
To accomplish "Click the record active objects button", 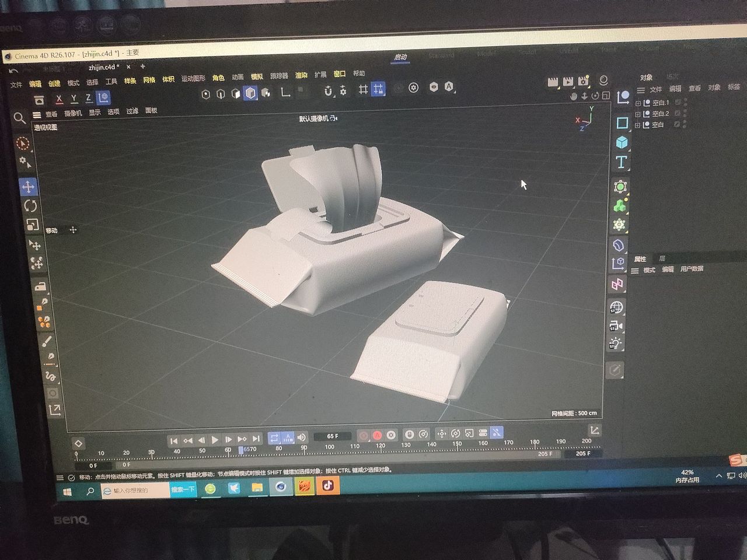I will pyautogui.click(x=363, y=436).
